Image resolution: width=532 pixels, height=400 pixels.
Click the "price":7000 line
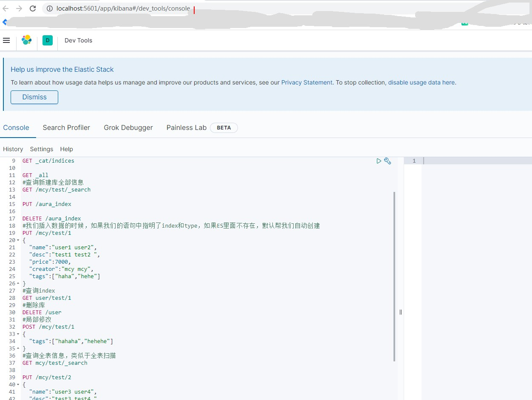coord(50,262)
